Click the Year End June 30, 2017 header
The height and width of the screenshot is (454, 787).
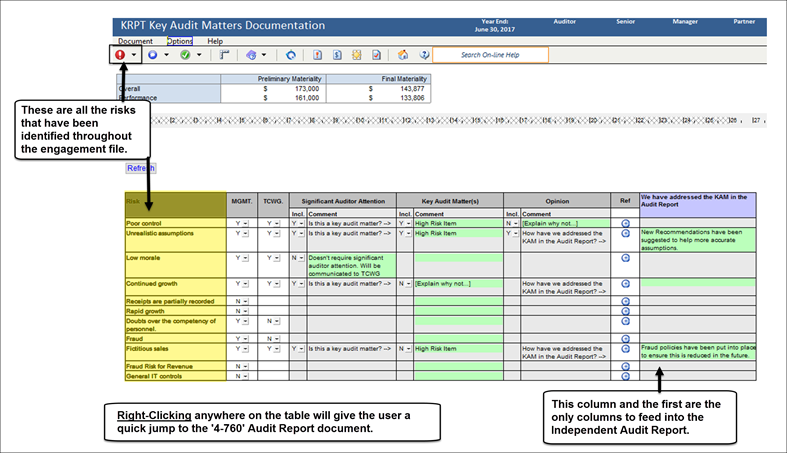point(495,26)
